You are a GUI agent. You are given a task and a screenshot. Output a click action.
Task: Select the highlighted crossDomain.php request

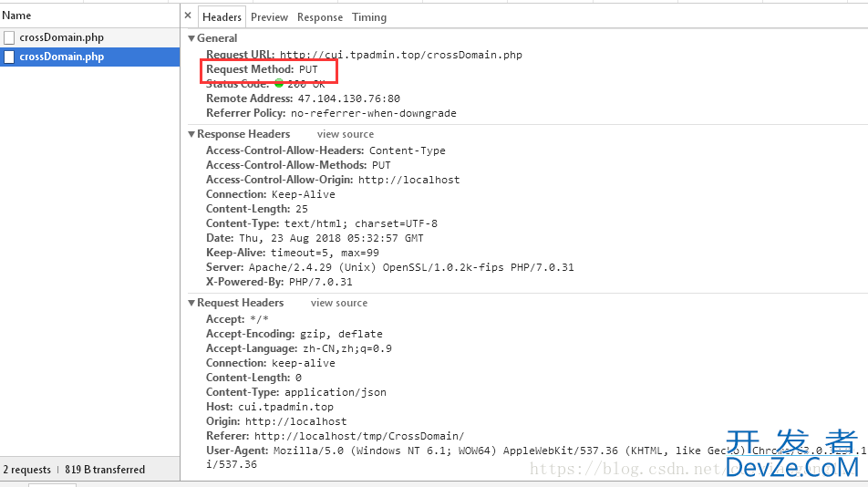click(x=89, y=57)
